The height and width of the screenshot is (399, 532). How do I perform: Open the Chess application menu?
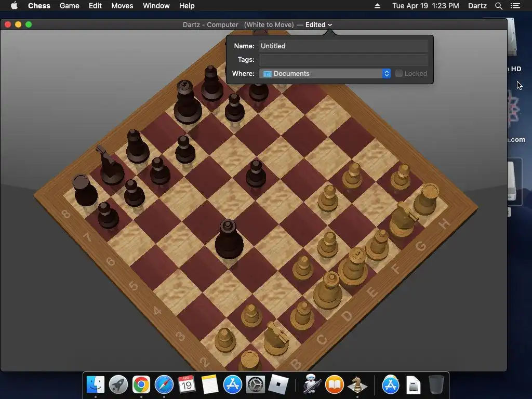39,6
